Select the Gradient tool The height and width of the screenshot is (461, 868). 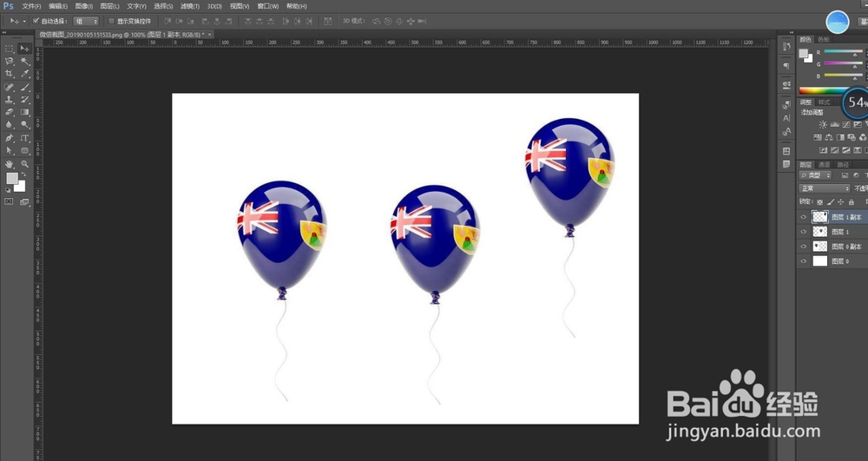pyautogui.click(x=24, y=112)
